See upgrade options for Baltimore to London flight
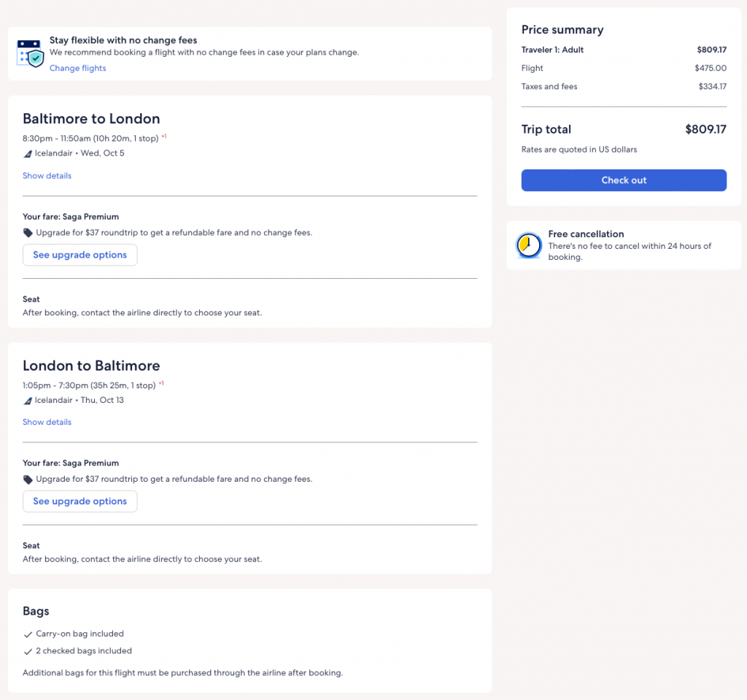747x700 pixels. pos(80,255)
